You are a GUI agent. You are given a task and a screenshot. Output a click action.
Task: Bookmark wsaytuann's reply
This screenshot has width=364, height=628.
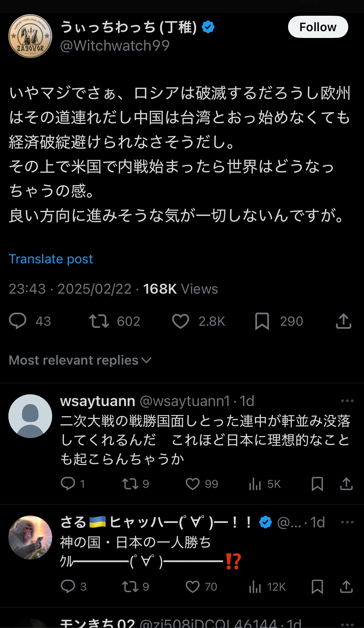pyautogui.click(x=317, y=484)
